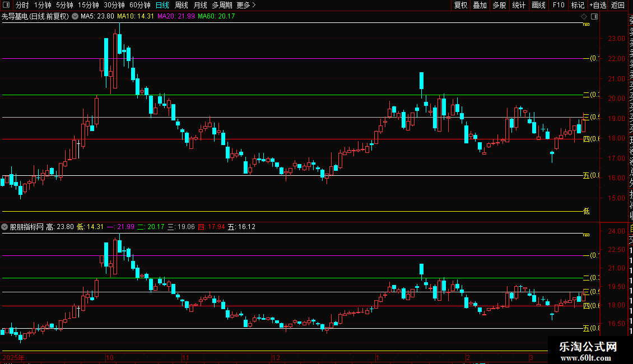Click the F10 company info button
The image size is (633, 364).
pos(558,5)
